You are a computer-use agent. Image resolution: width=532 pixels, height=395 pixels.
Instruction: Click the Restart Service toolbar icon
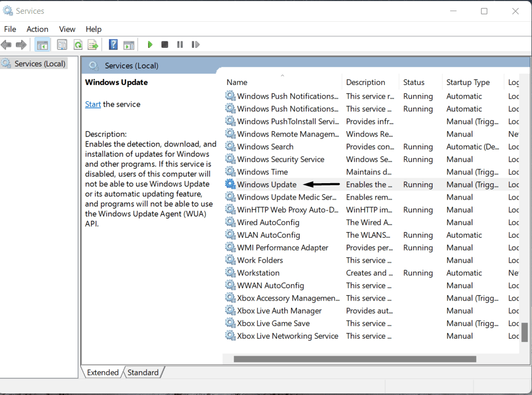[x=195, y=45]
